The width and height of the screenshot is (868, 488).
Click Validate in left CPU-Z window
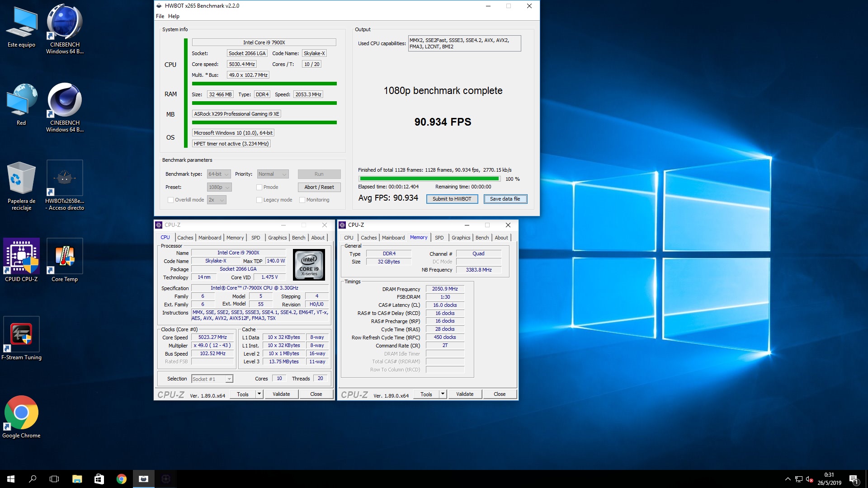click(x=281, y=394)
